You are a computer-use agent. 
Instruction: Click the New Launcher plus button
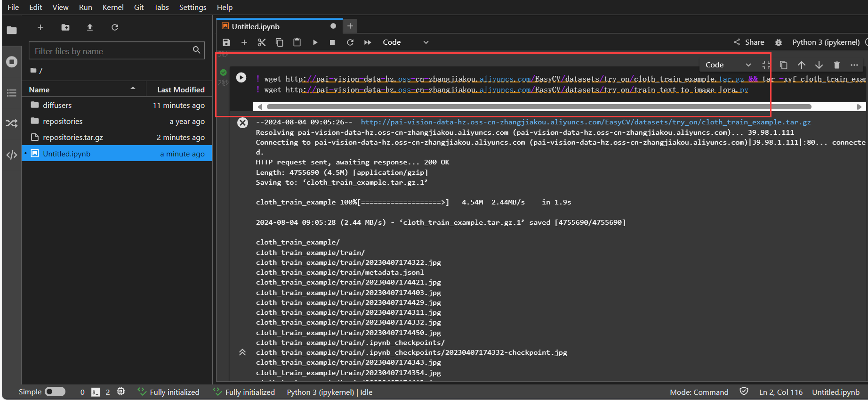[x=40, y=27]
